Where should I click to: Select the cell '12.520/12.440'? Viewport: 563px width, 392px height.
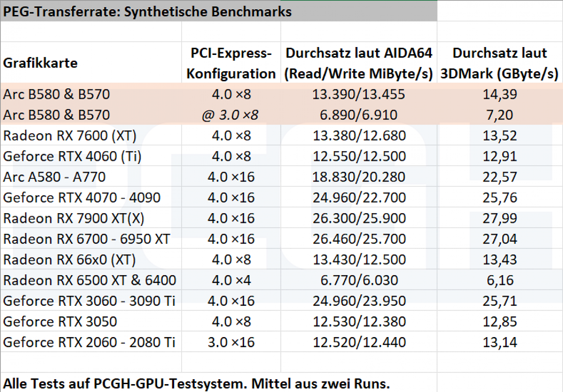[x=359, y=341]
